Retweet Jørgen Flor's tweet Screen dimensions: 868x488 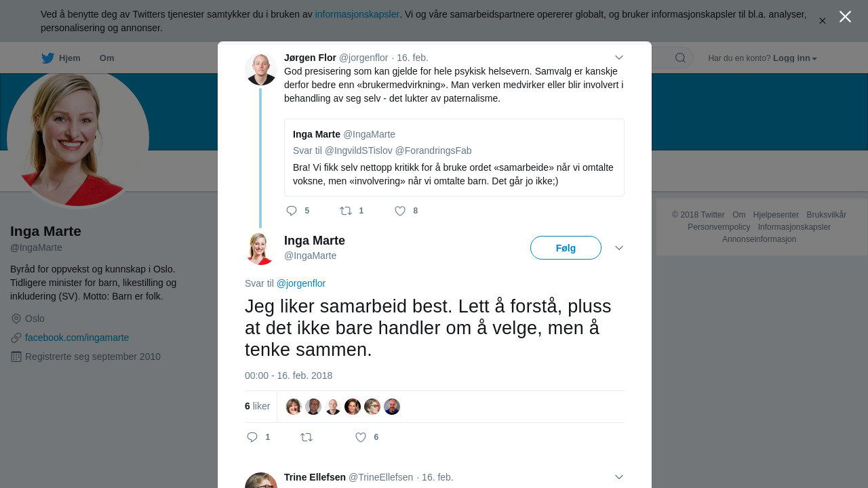coord(346,211)
